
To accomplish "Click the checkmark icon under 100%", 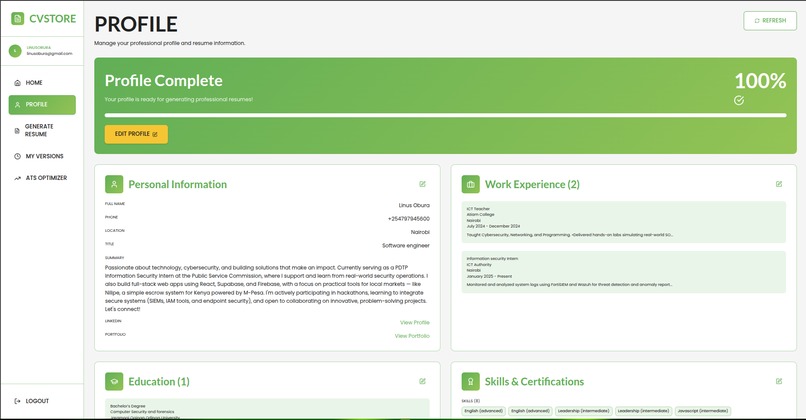I will click(739, 100).
